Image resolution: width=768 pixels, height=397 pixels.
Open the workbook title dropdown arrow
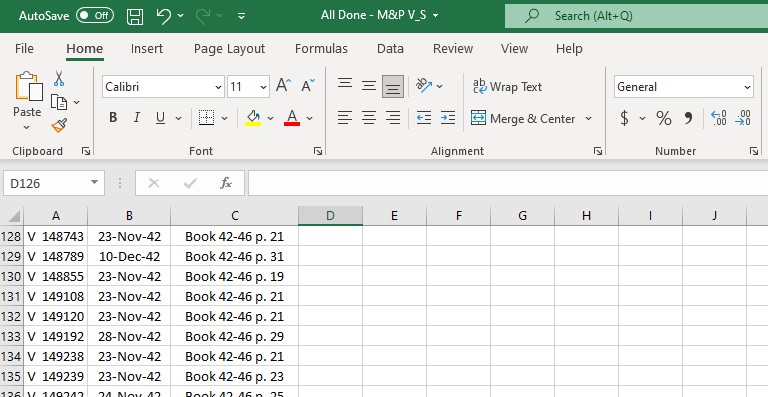point(435,16)
